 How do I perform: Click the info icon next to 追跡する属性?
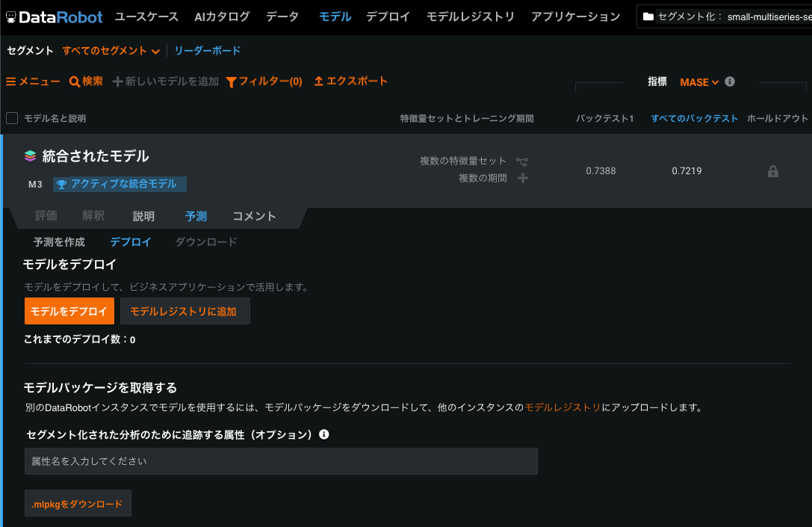[x=324, y=434]
